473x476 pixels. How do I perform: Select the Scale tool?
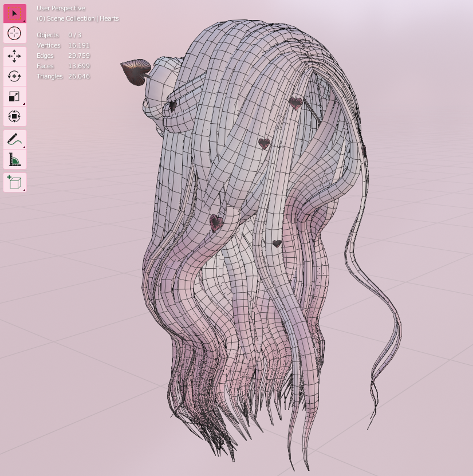14,96
